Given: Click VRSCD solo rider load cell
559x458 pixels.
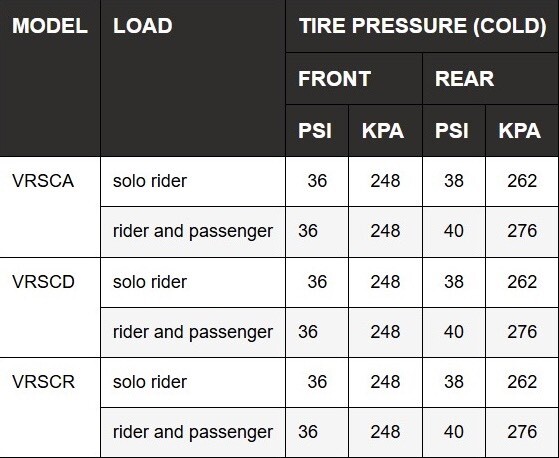Looking at the screenshot, I should (193, 282).
